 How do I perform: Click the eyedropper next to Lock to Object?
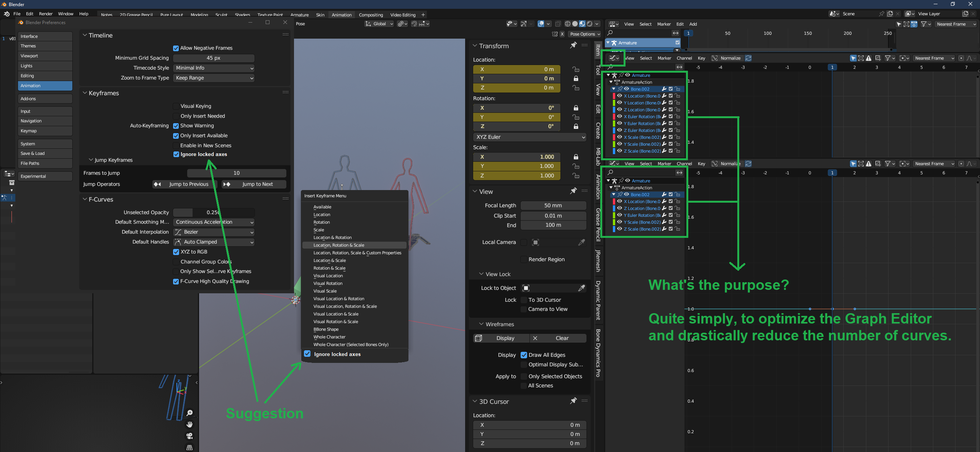581,288
